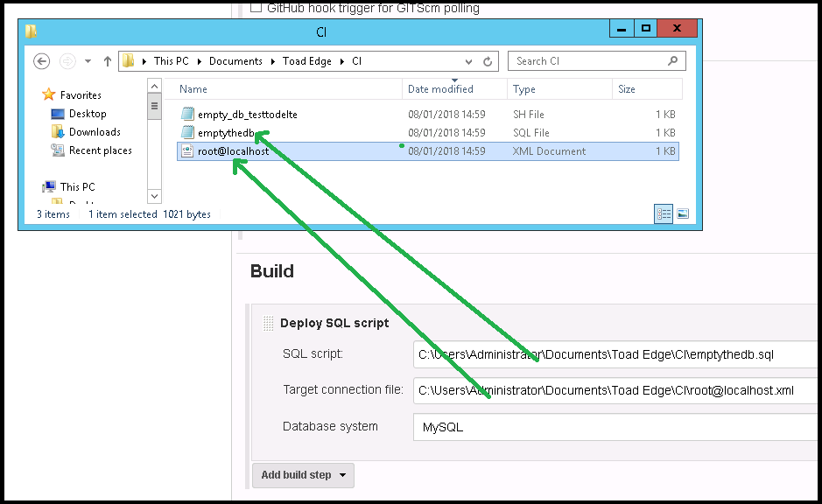The width and height of the screenshot is (822, 504).
Task: Open Recent places in navigation pane
Action: tap(100, 150)
